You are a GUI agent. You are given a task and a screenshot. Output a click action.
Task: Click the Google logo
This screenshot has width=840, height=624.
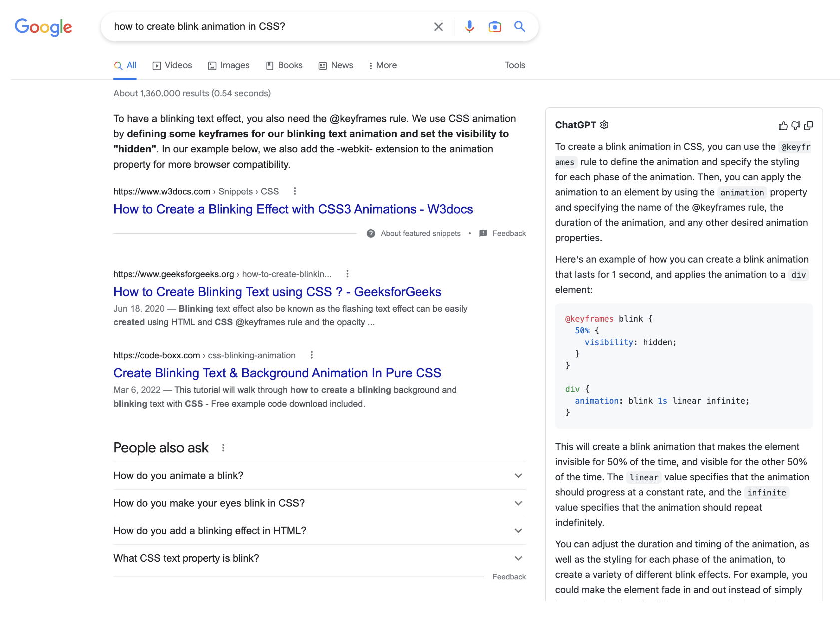click(43, 27)
